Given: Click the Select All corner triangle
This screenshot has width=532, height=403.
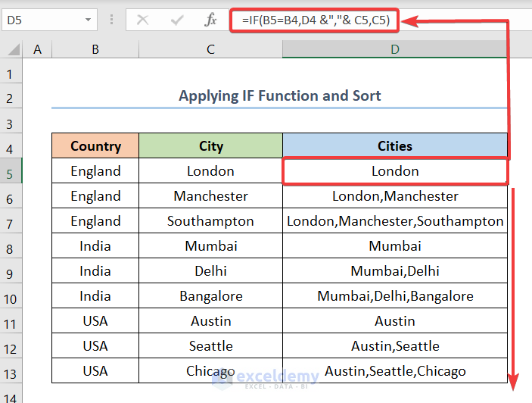Looking at the screenshot, I should coord(14,49).
